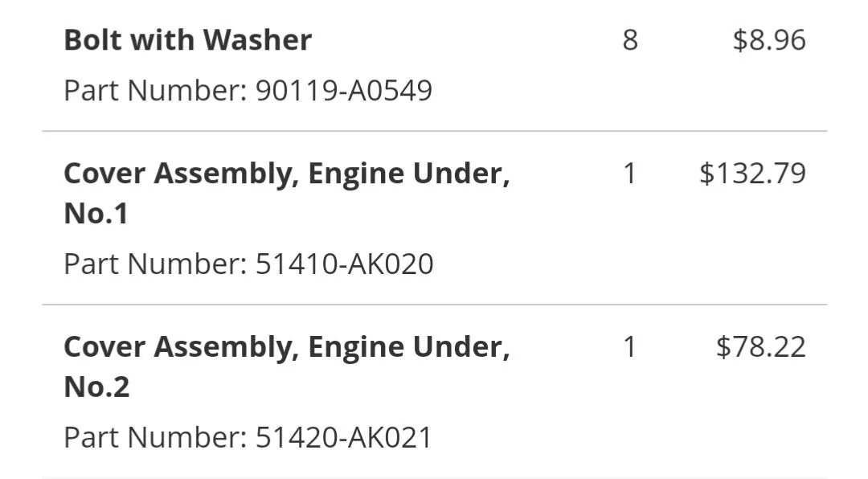
Task: Click the divider line above Cover Assembly No.2 row
Action: tap(435, 305)
